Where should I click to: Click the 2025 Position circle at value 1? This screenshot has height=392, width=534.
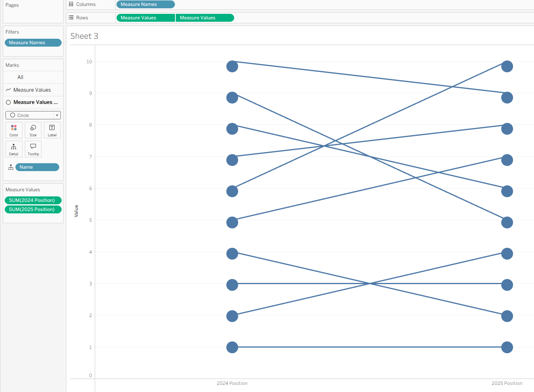point(507,347)
